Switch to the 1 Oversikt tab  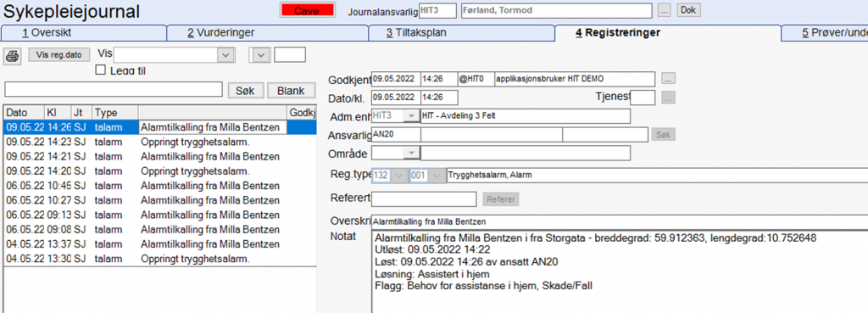click(83, 33)
